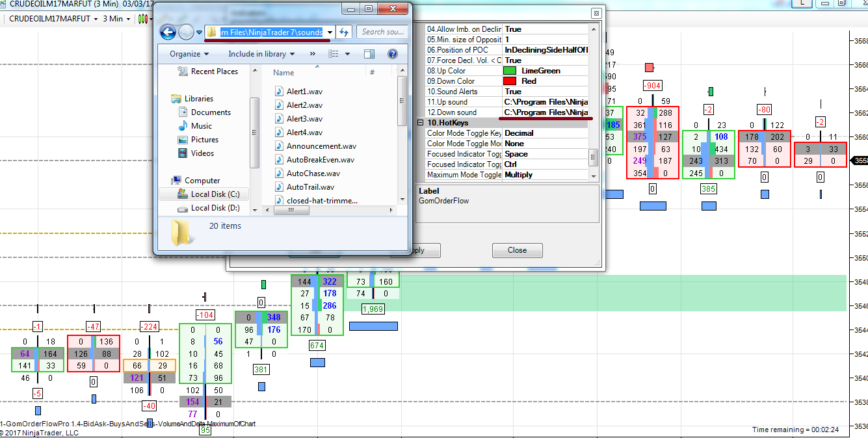Select Local Disk (C:)

(x=208, y=194)
